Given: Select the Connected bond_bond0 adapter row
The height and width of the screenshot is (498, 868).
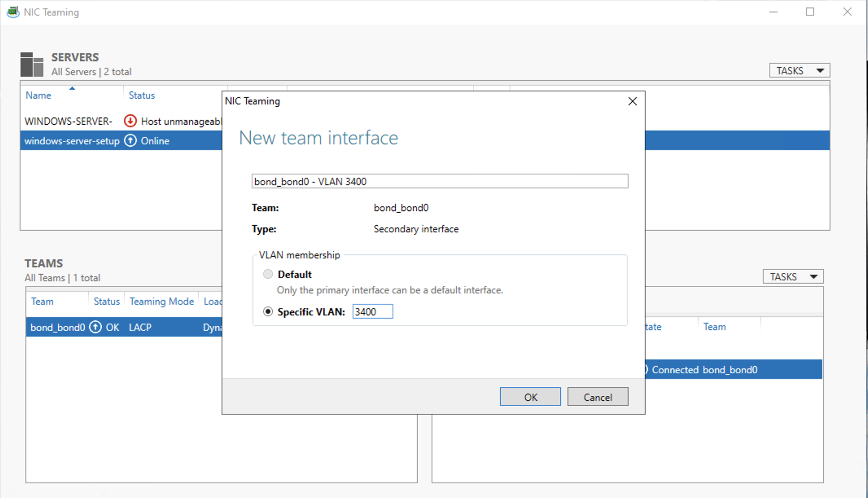Looking at the screenshot, I should (x=734, y=369).
